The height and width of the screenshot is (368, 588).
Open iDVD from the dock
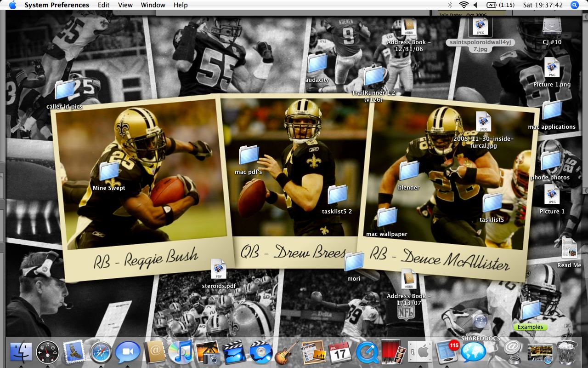[x=261, y=352]
